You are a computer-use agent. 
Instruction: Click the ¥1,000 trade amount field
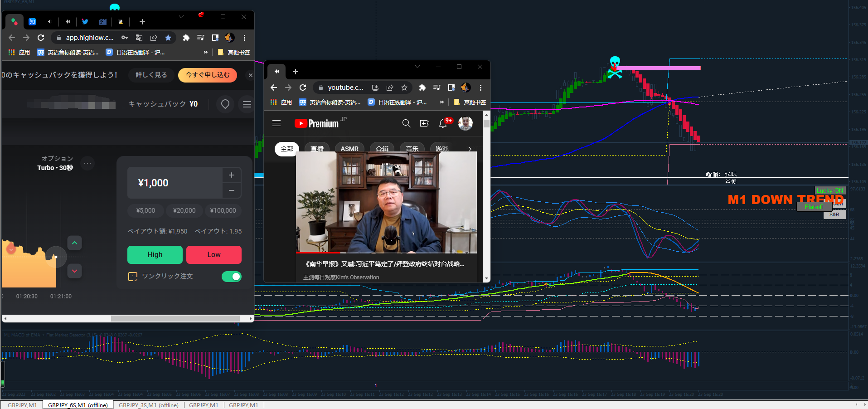click(x=175, y=183)
